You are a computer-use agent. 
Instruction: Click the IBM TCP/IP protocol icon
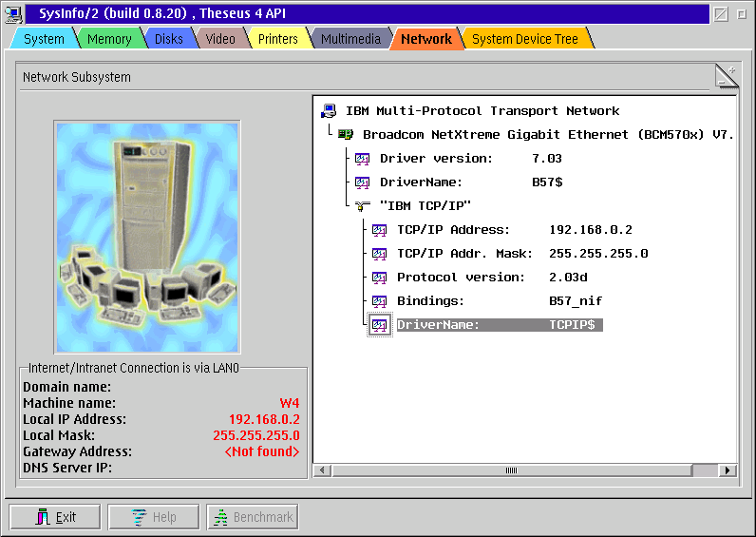click(x=363, y=206)
